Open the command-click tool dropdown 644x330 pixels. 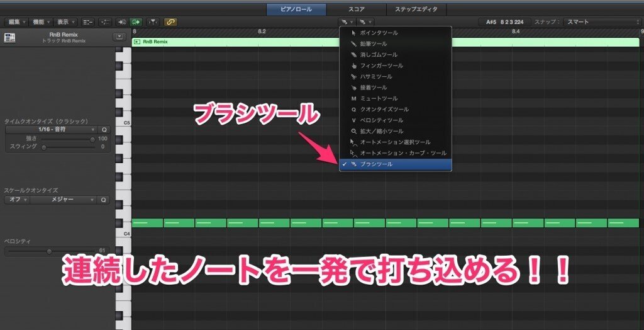[365, 22]
